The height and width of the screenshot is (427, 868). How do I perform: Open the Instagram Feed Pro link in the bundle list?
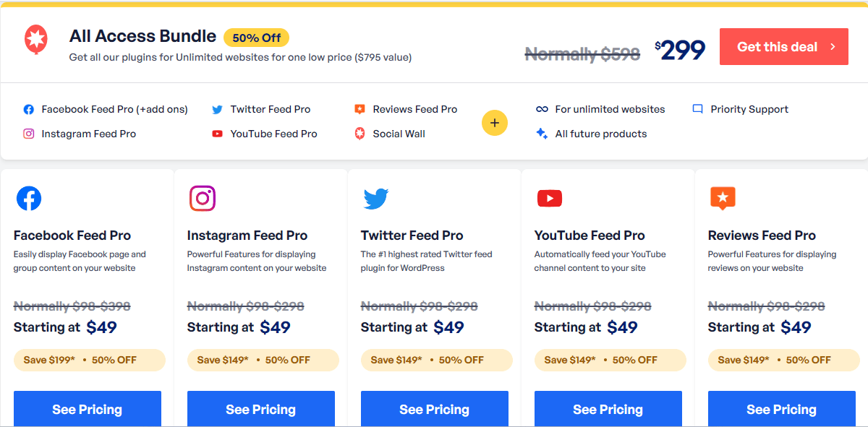coord(87,134)
